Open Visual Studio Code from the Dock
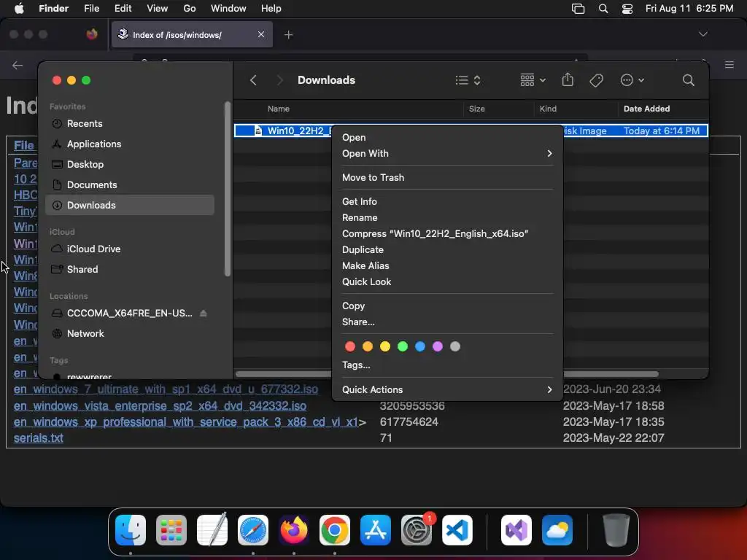This screenshot has height=560, width=747. (x=457, y=530)
